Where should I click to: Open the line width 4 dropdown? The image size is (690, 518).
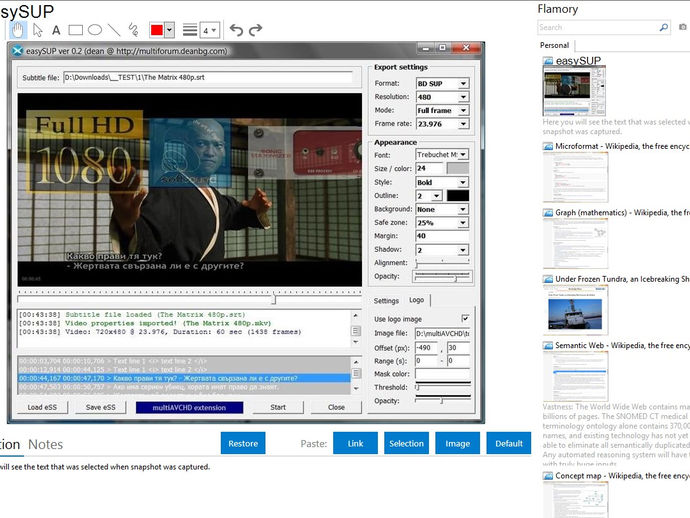point(209,30)
